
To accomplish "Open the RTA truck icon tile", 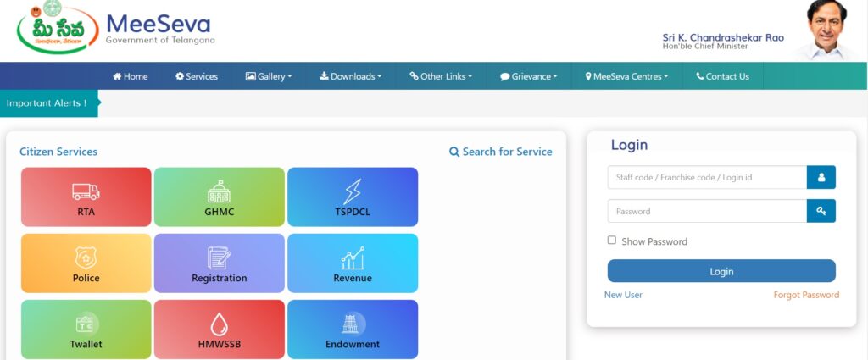I will point(86,197).
